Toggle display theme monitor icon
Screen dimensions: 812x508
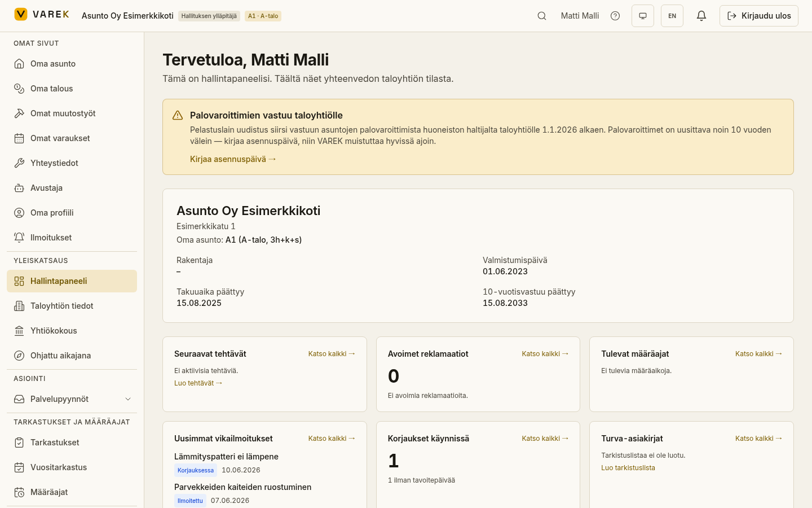[643, 16]
